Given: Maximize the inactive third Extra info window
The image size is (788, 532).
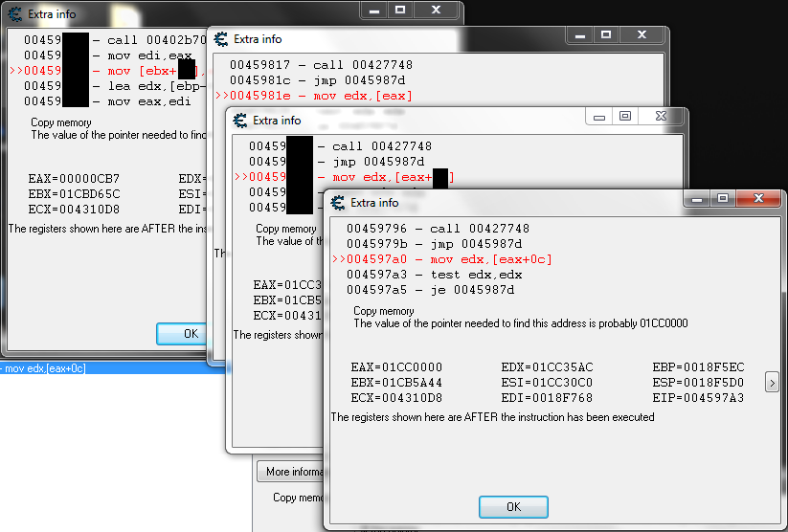Looking at the screenshot, I should click(624, 116).
